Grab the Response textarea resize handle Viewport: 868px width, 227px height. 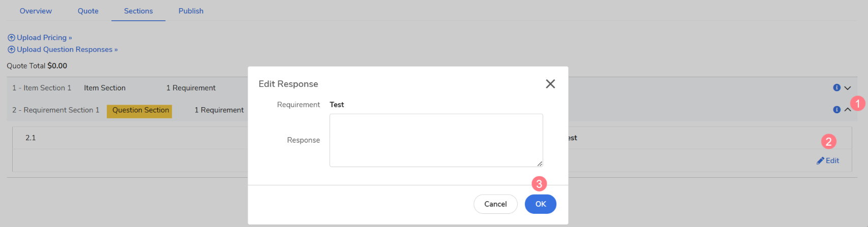pos(540,164)
